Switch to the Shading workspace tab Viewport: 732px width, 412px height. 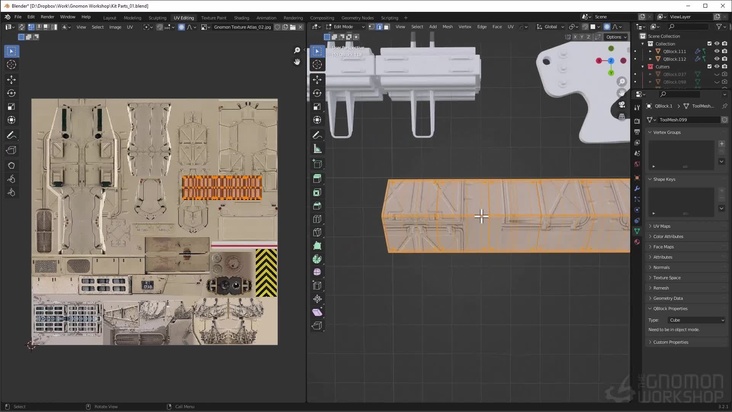tap(241, 18)
